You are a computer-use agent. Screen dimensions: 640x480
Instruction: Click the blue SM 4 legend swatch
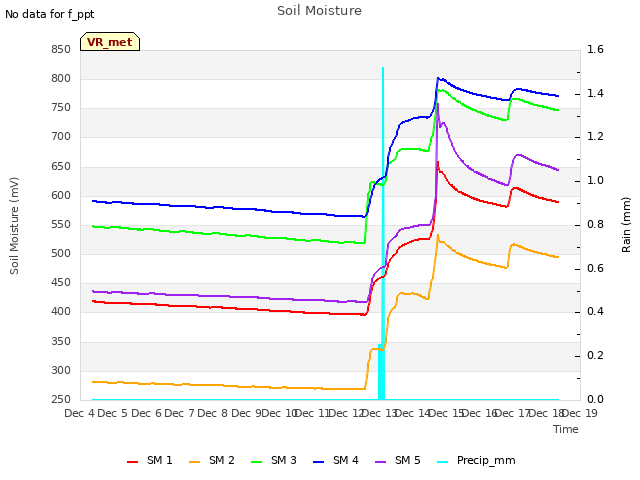point(319,462)
